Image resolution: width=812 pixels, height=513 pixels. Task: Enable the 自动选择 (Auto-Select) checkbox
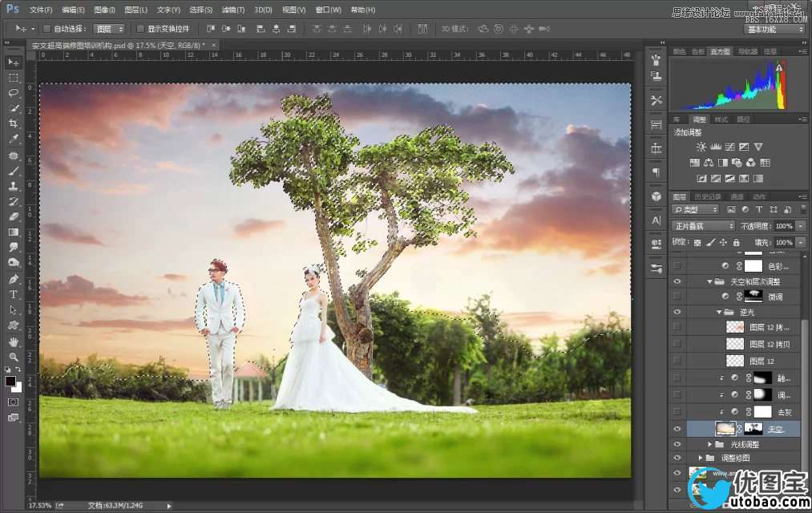point(46,29)
